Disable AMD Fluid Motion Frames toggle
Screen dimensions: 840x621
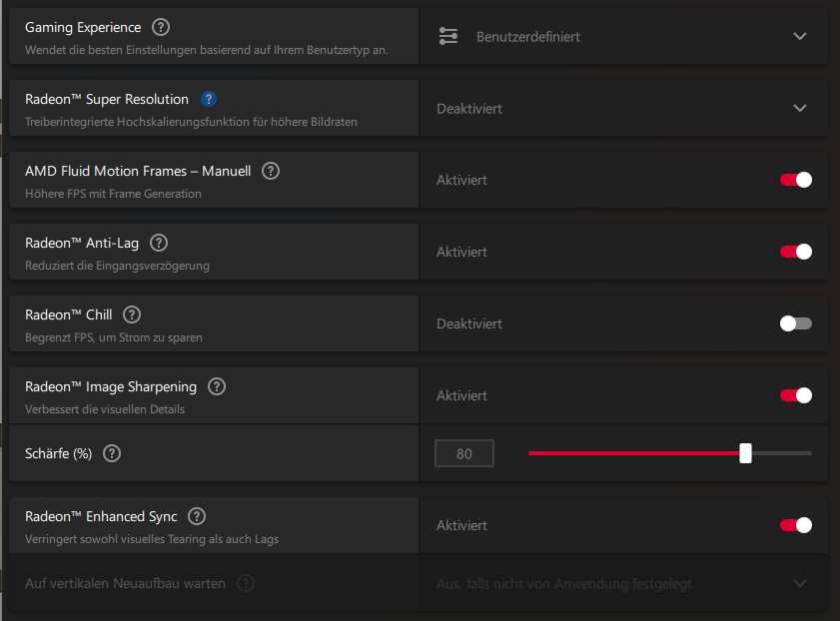tap(796, 180)
